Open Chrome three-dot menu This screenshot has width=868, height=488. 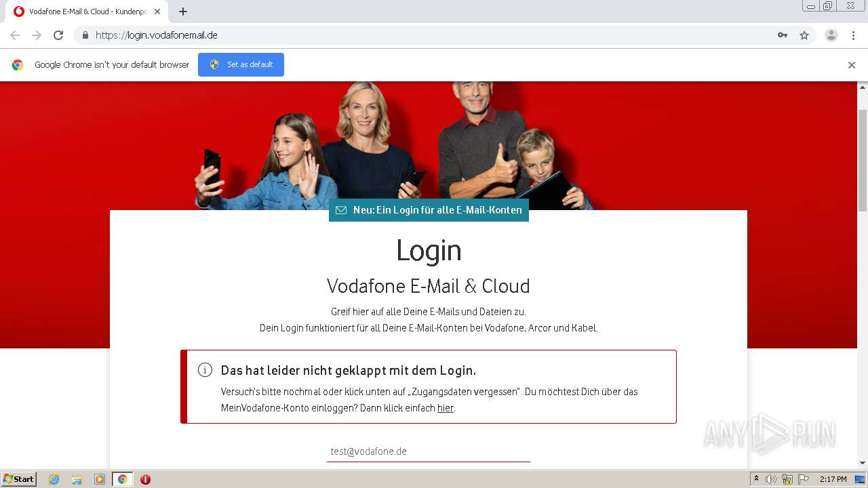click(853, 35)
